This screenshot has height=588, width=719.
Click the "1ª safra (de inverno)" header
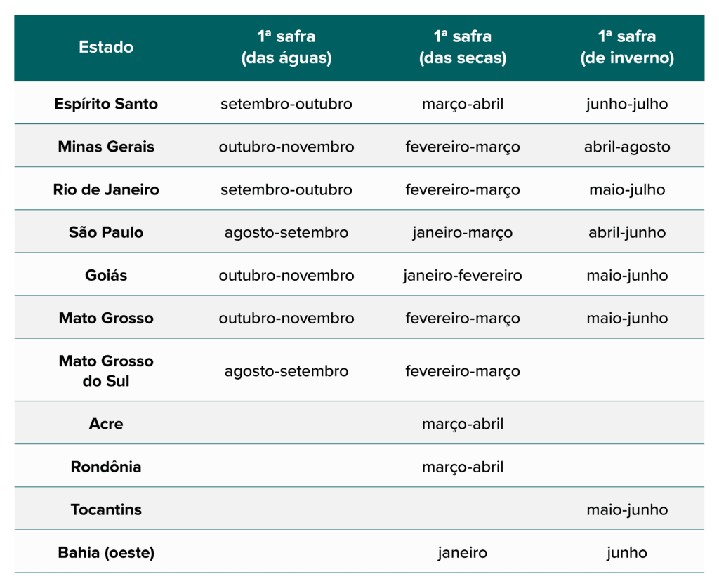coord(626,47)
